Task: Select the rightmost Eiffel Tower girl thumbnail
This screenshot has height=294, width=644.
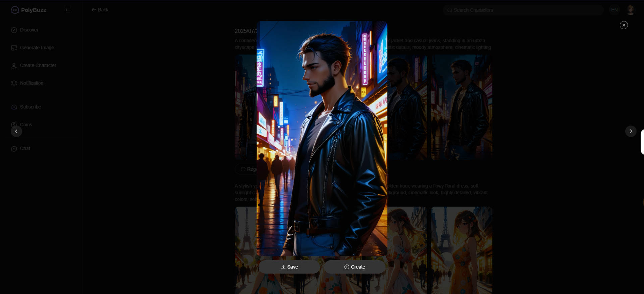Action: click(x=462, y=250)
